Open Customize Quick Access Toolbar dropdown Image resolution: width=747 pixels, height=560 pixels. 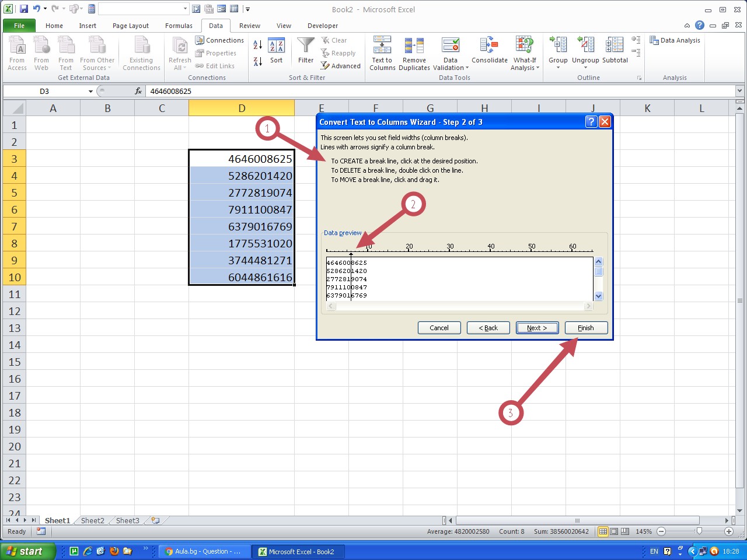coord(248,9)
